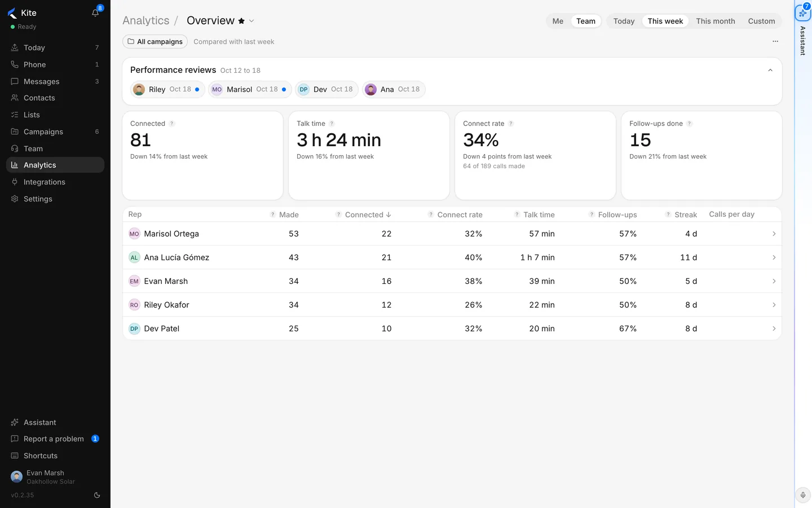Click help icon next to Streak column
This screenshot has height=508, width=812.
[x=668, y=214]
